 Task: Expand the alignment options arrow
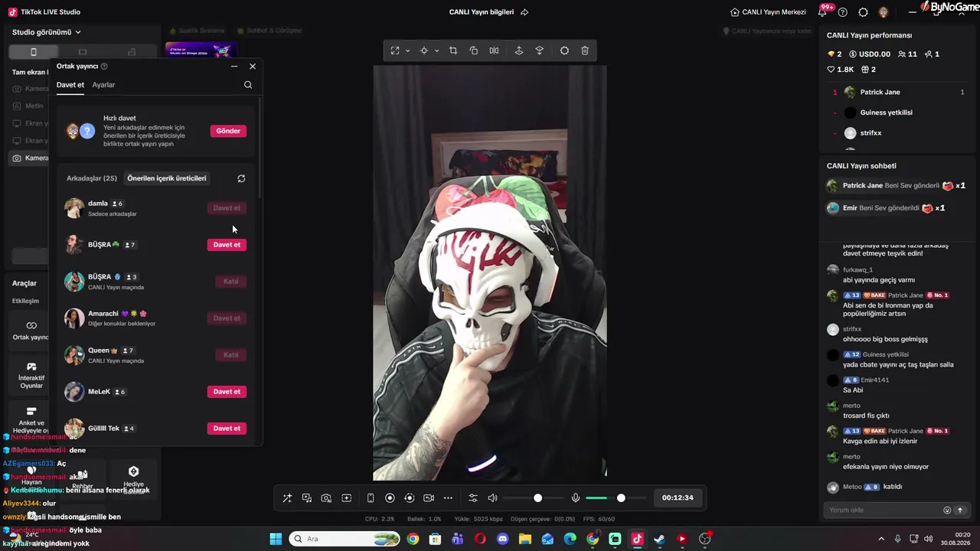tap(436, 51)
